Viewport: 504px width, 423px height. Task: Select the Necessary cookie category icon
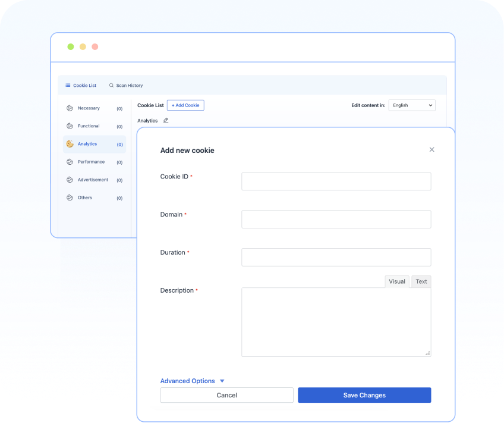pyautogui.click(x=70, y=108)
